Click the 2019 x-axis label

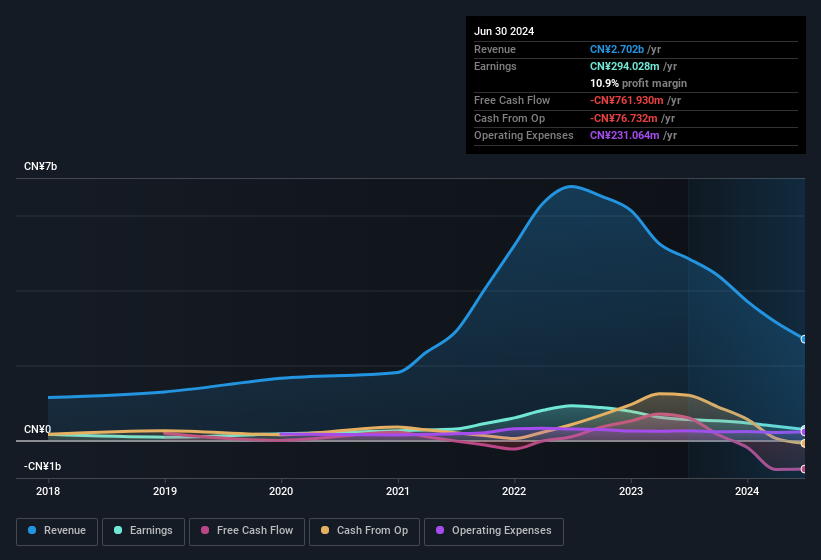165,491
